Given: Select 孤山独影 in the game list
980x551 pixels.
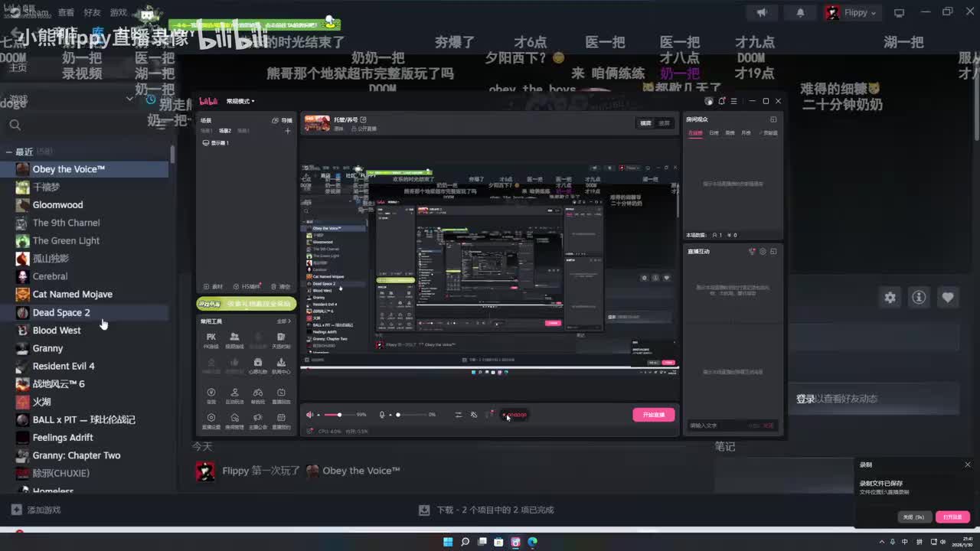Looking at the screenshot, I should 84,259.
